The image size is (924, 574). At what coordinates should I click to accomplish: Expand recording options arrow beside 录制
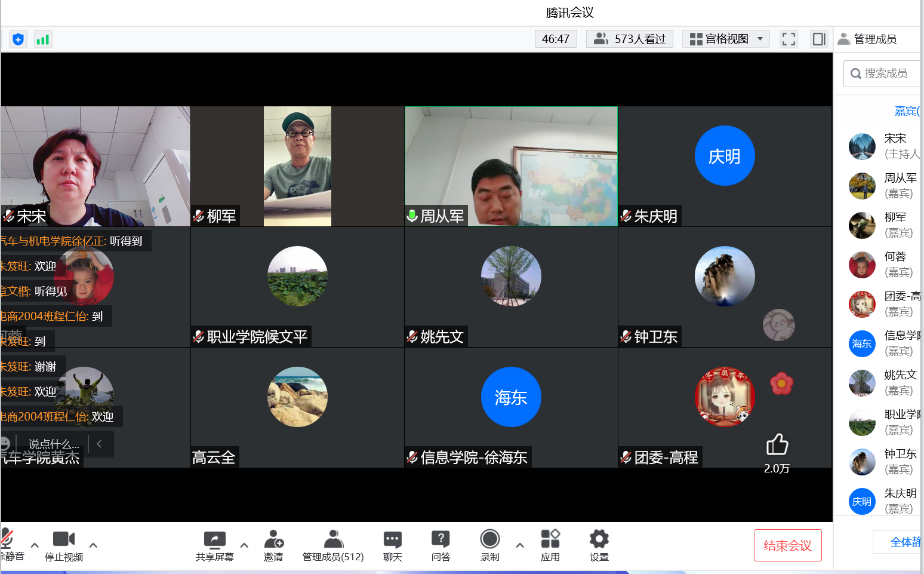click(520, 545)
